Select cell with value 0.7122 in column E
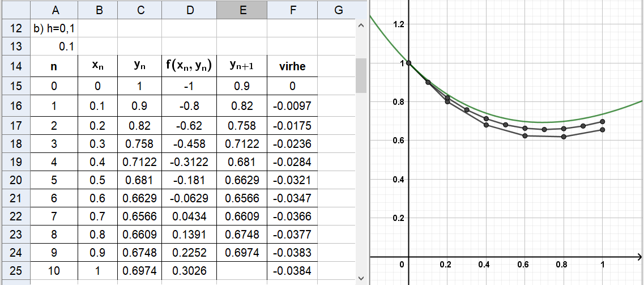This screenshot has height=285, width=644. (242, 144)
